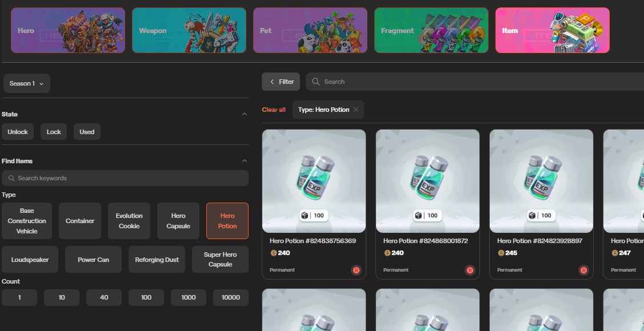
Task: Remove the Type: Hero Potion chip
Action: point(355,110)
